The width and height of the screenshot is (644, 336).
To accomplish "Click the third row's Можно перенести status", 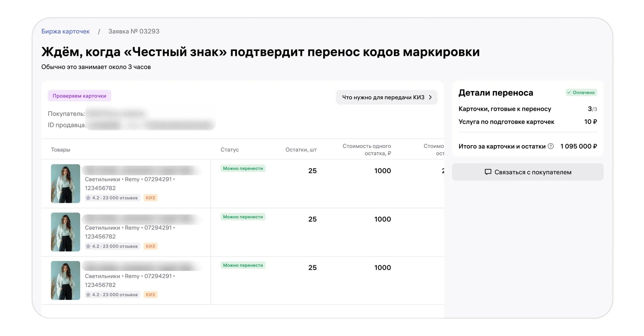I will [243, 265].
